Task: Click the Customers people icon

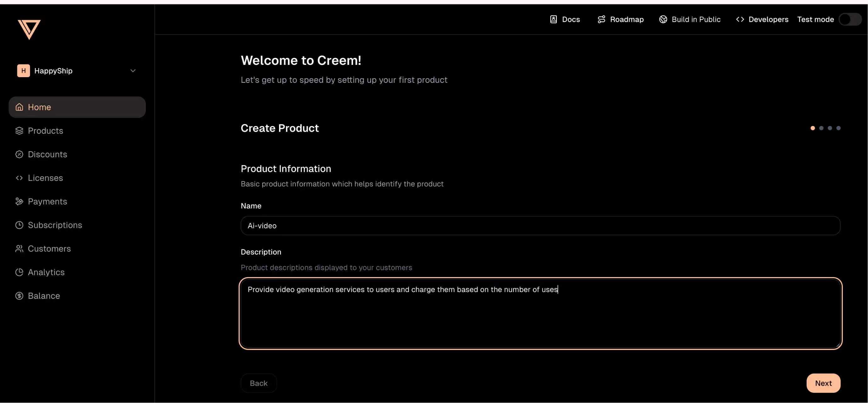Action: (x=19, y=249)
